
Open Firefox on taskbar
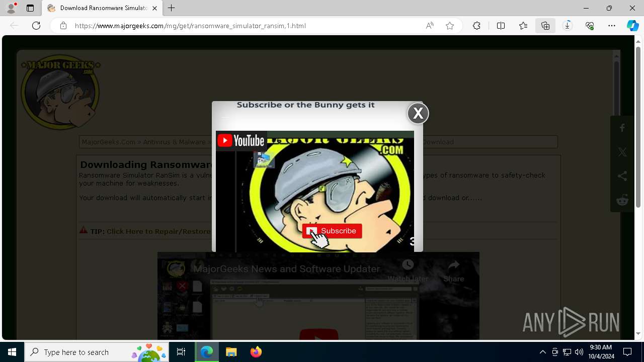256,352
